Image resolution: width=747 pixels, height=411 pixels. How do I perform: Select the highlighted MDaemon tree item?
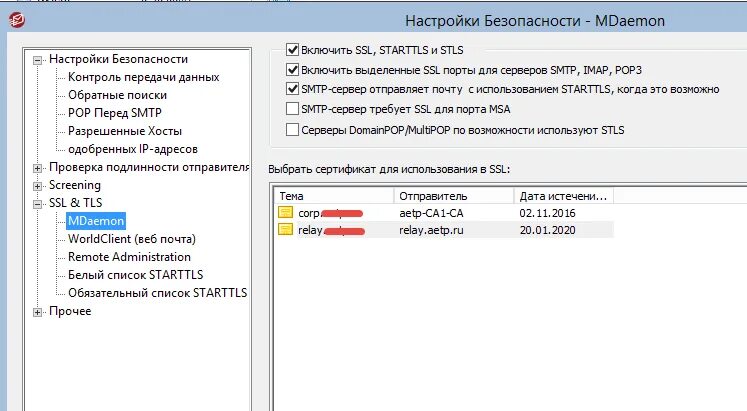[x=96, y=221]
